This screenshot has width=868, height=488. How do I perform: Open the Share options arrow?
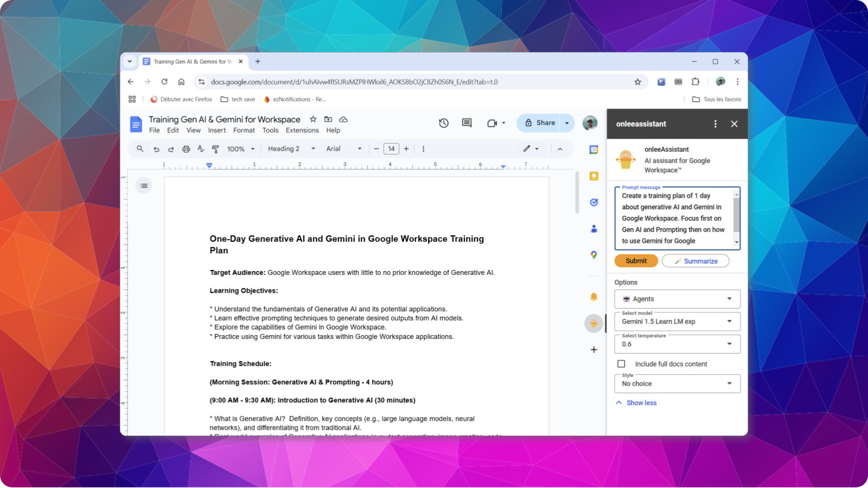[567, 123]
